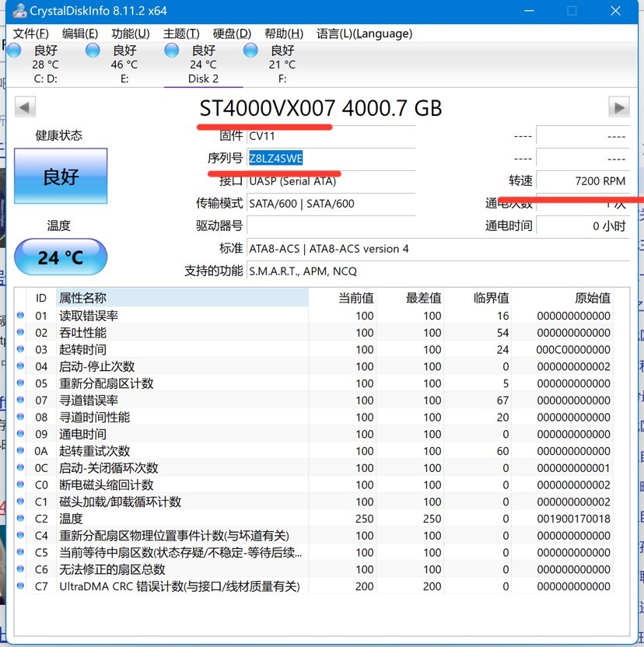644x647 pixels.
Task: Select the Disk 2 status orb
Action: [172, 51]
